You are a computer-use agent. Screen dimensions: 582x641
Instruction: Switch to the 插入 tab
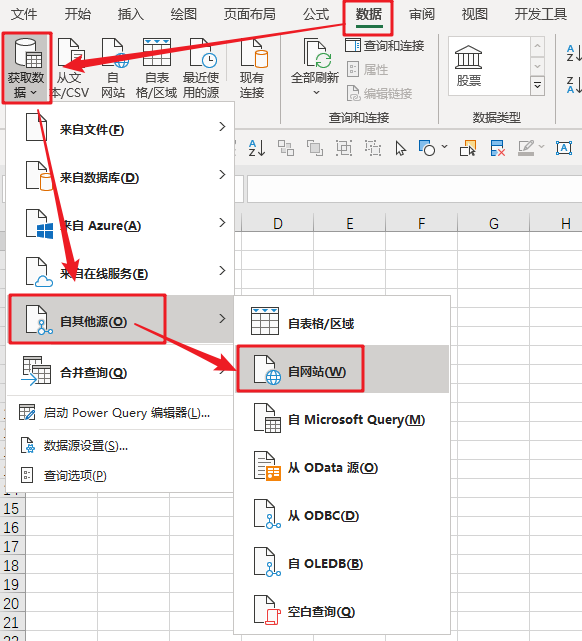131,14
